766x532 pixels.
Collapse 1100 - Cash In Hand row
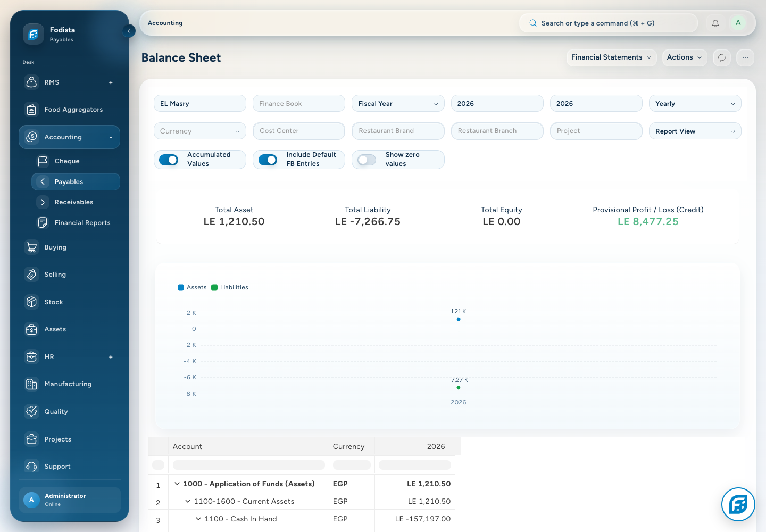point(198,519)
